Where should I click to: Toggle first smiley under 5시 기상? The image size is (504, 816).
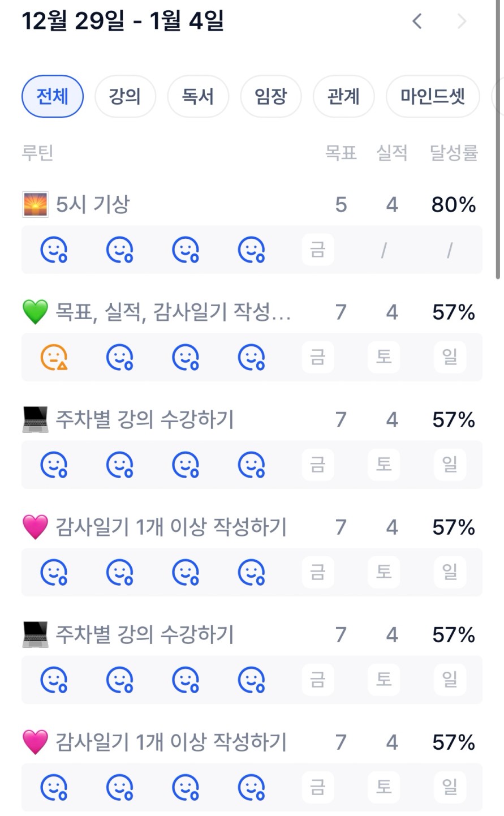pos(54,250)
